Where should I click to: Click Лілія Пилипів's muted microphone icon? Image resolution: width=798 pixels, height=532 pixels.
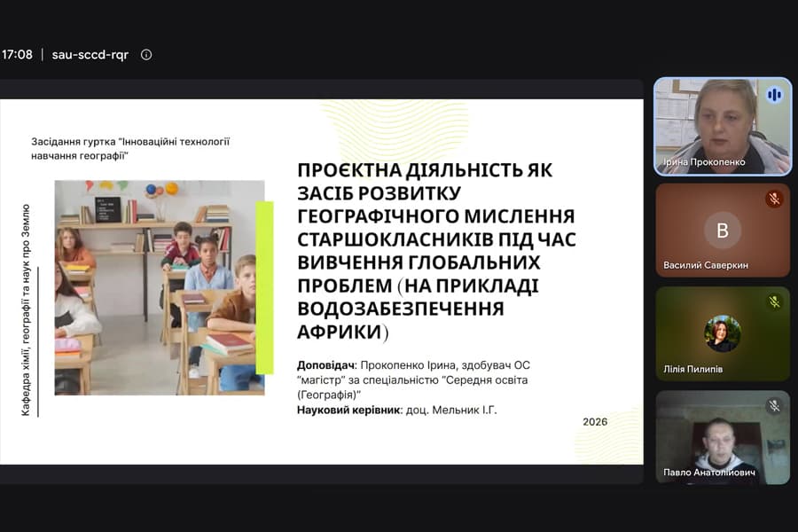774,301
